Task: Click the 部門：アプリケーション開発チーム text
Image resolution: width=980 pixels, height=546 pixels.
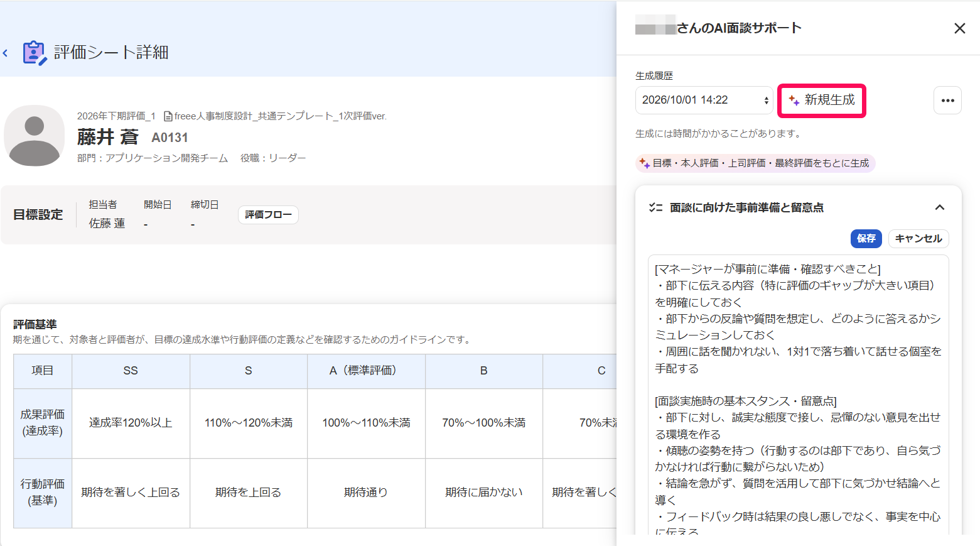Action: tap(153, 158)
